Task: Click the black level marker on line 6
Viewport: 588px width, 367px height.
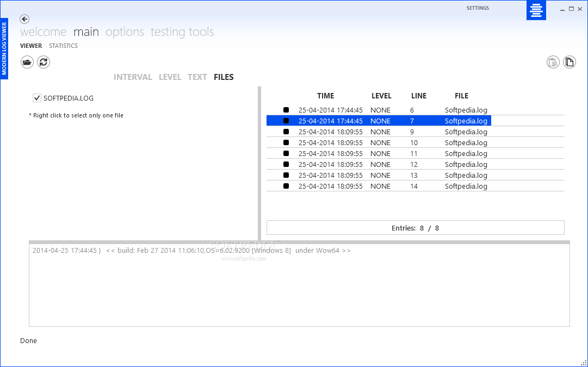Action: pyautogui.click(x=286, y=110)
